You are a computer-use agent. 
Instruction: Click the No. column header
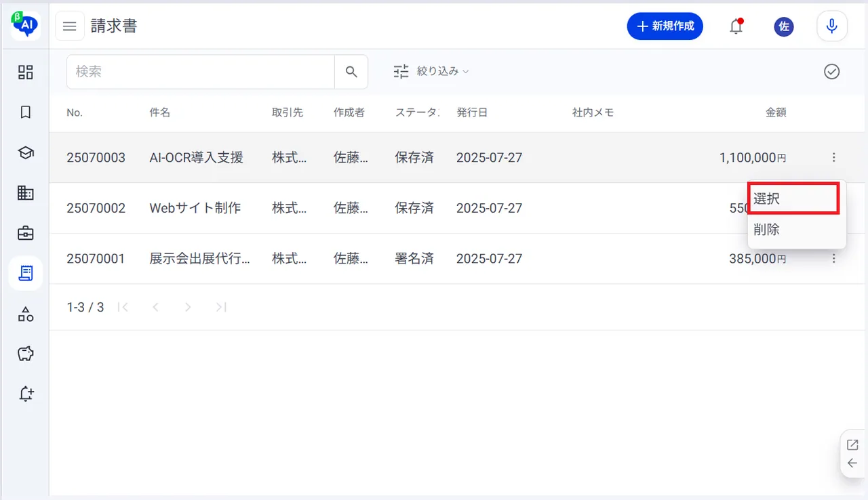tap(75, 112)
